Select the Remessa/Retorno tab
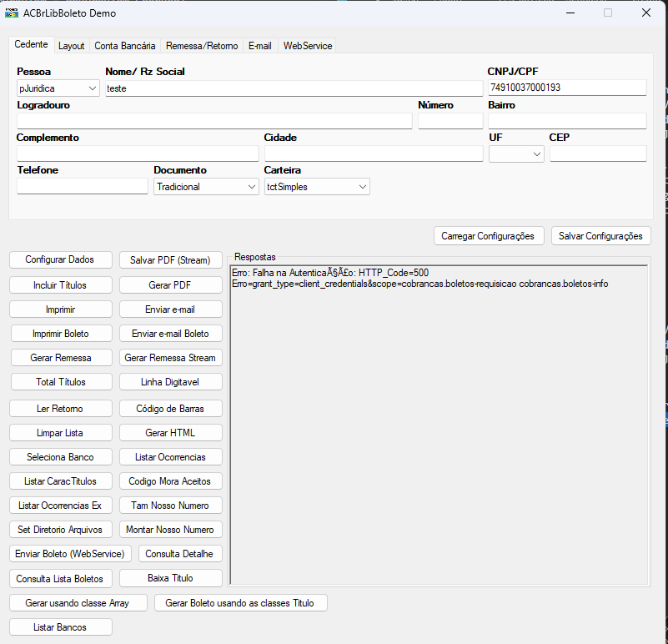Screen dimensions: 668x644 click(202, 46)
